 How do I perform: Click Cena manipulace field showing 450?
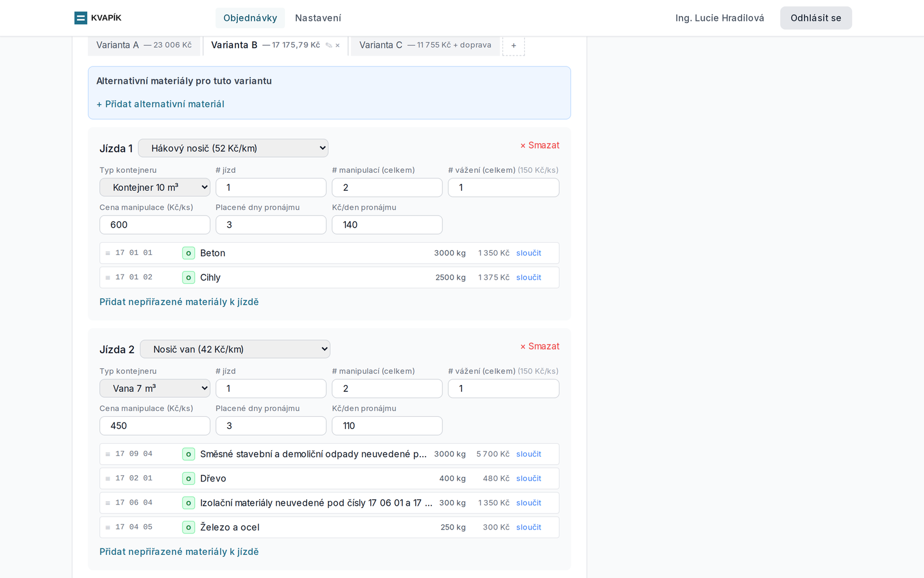point(155,426)
